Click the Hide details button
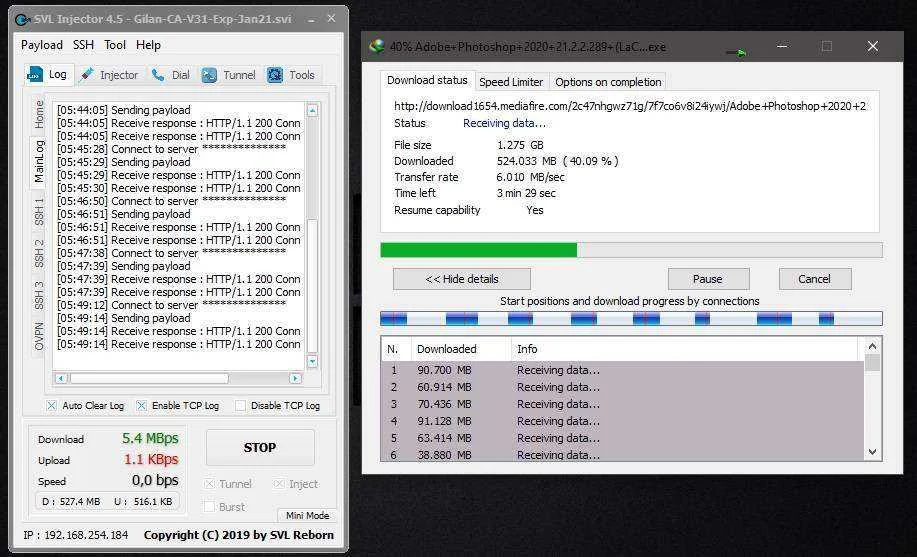917x557 pixels. pos(462,279)
